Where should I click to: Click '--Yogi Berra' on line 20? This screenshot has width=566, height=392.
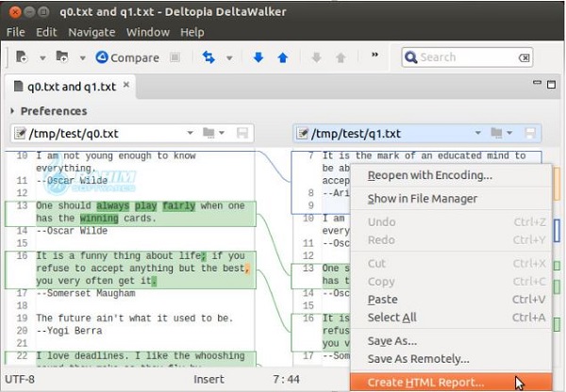(69, 331)
